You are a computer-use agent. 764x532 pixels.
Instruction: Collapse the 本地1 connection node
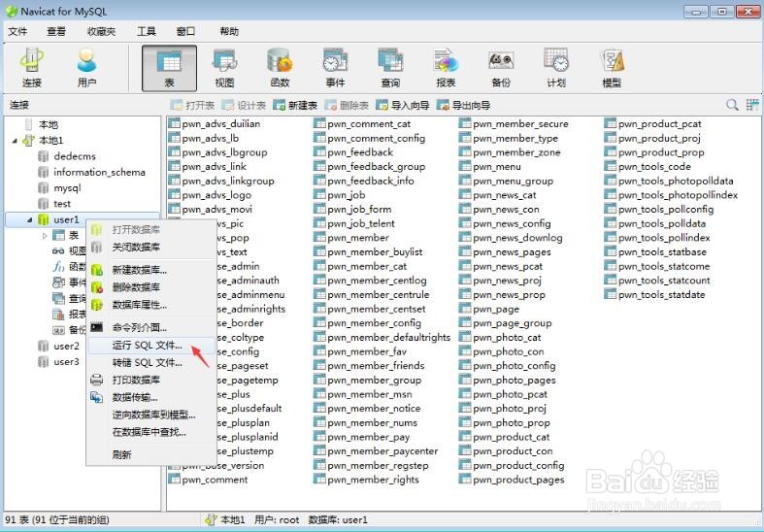[x=15, y=141]
